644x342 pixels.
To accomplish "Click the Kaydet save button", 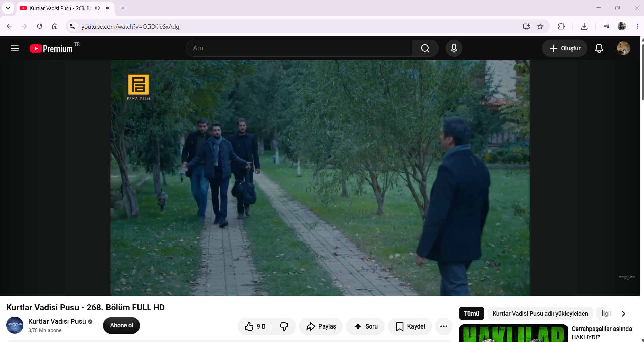I will point(410,326).
